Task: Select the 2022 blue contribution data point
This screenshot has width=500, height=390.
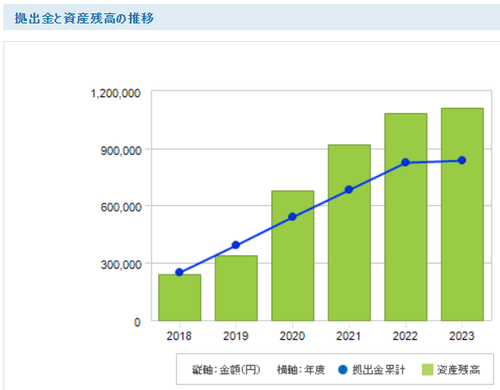Action: [x=405, y=162]
